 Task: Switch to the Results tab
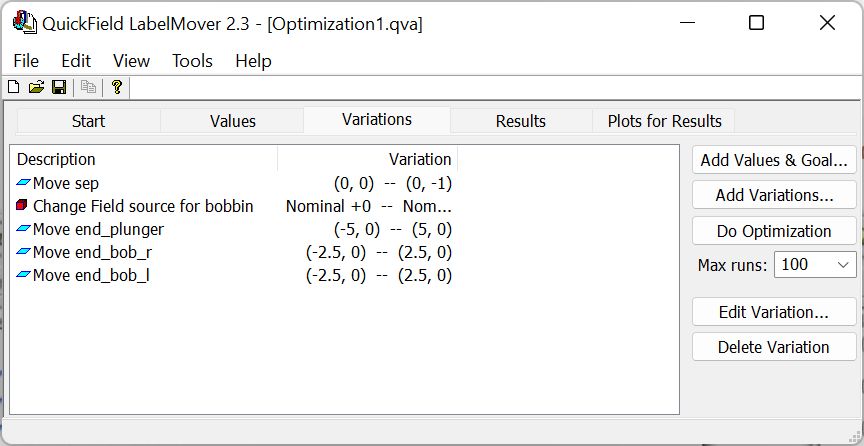pos(520,121)
